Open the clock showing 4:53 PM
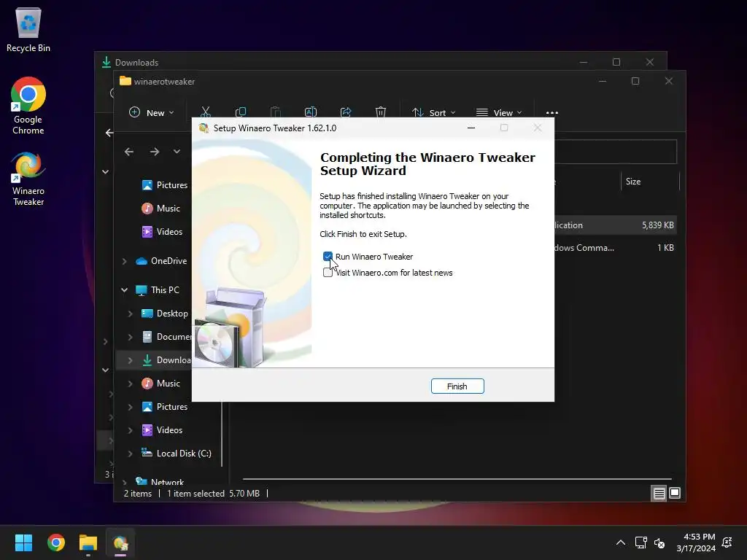The height and width of the screenshot is (560, 747). coord(695,542)
